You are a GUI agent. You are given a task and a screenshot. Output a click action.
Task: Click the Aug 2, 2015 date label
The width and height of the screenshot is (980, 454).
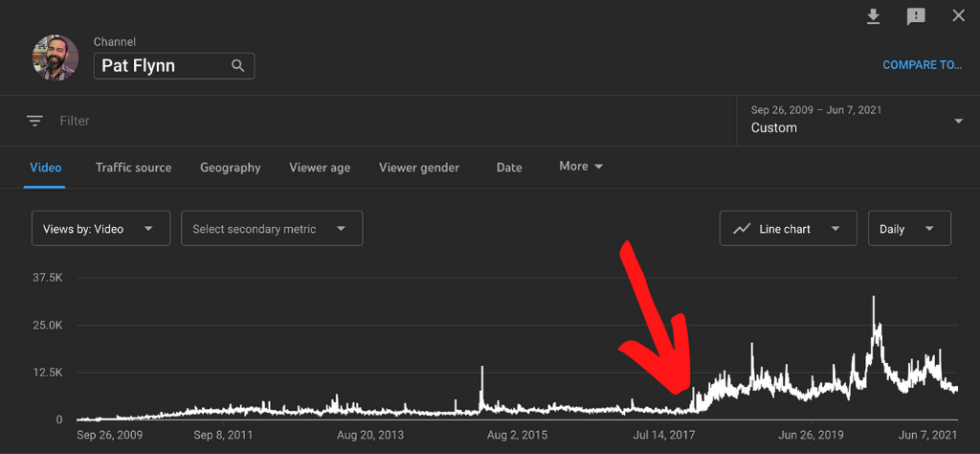518,435
